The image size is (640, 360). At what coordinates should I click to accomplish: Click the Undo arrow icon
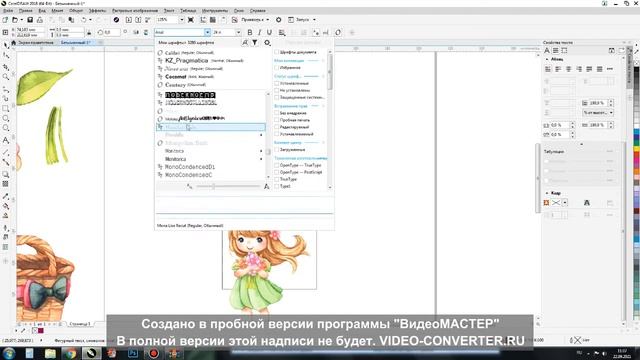tap(84, 20)
